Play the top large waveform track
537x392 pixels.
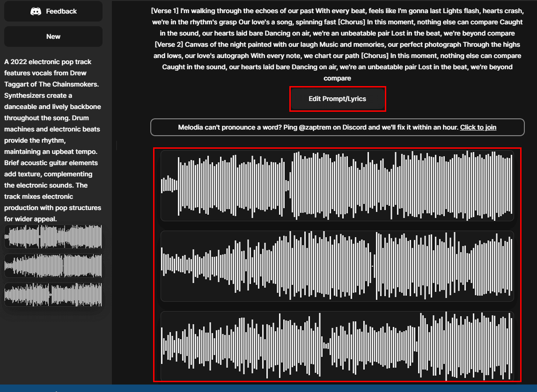click(337, 185)
